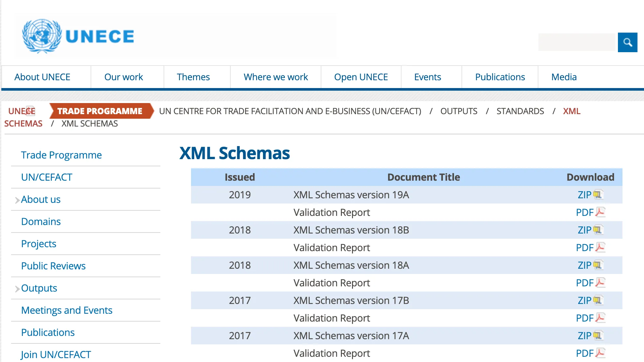Open 18B Validation Report PDF icon
Screen dimensions: 644x362
(x=600, y=248)
